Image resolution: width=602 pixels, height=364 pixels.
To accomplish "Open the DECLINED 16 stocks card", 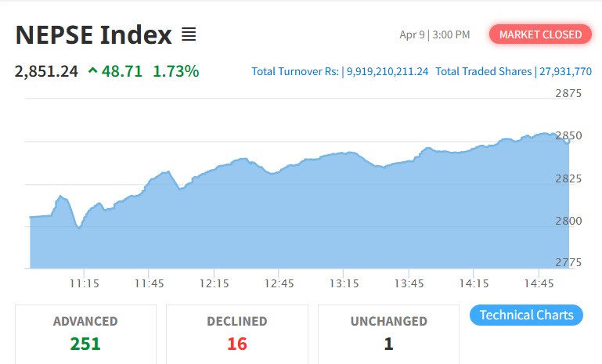I will (236, 333).
